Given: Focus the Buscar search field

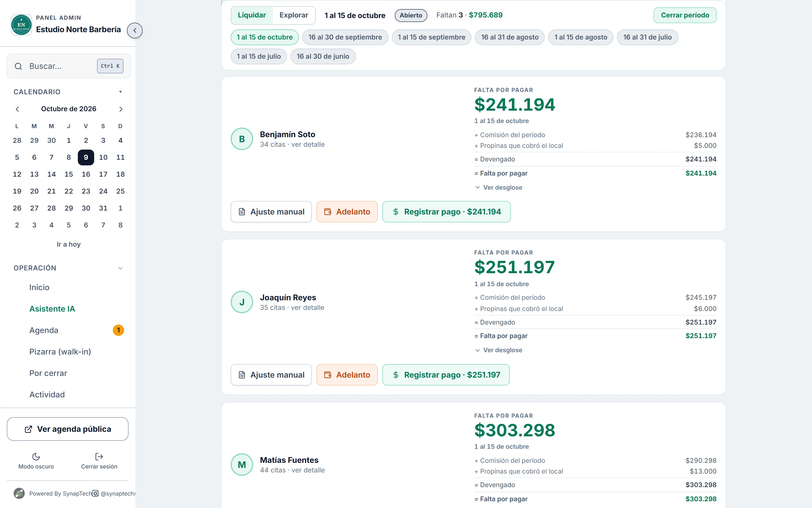Looking at the screenshot, I should click(69, 66).
